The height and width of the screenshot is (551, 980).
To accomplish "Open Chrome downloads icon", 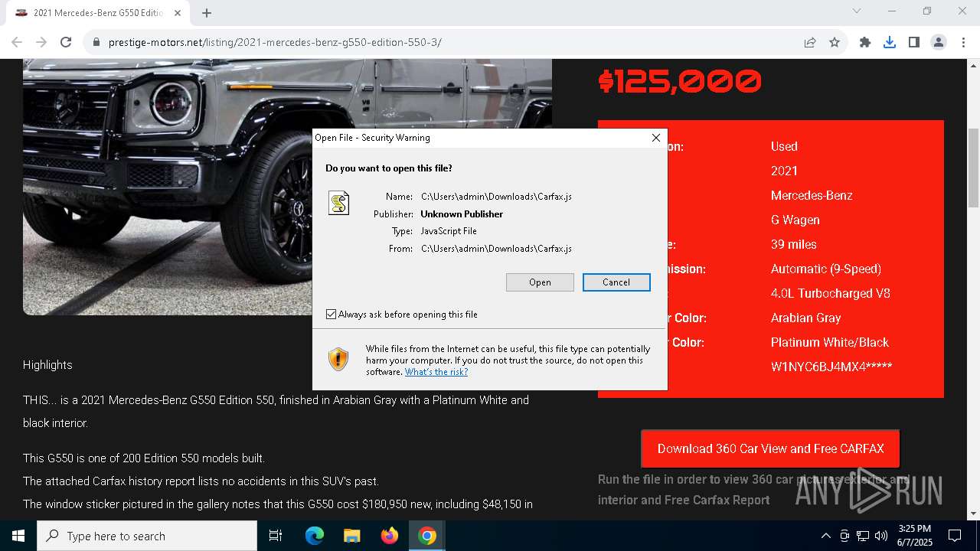I will click(x=890, y=42).
